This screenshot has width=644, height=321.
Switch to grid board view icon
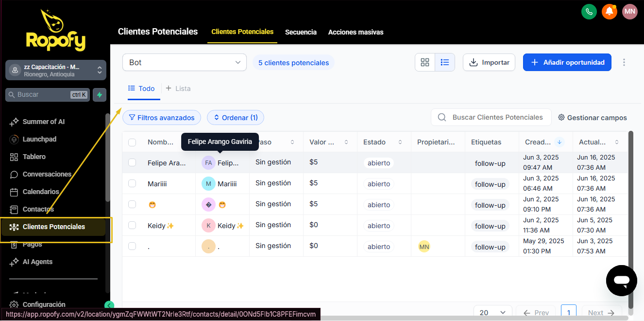tap(425, 62)
